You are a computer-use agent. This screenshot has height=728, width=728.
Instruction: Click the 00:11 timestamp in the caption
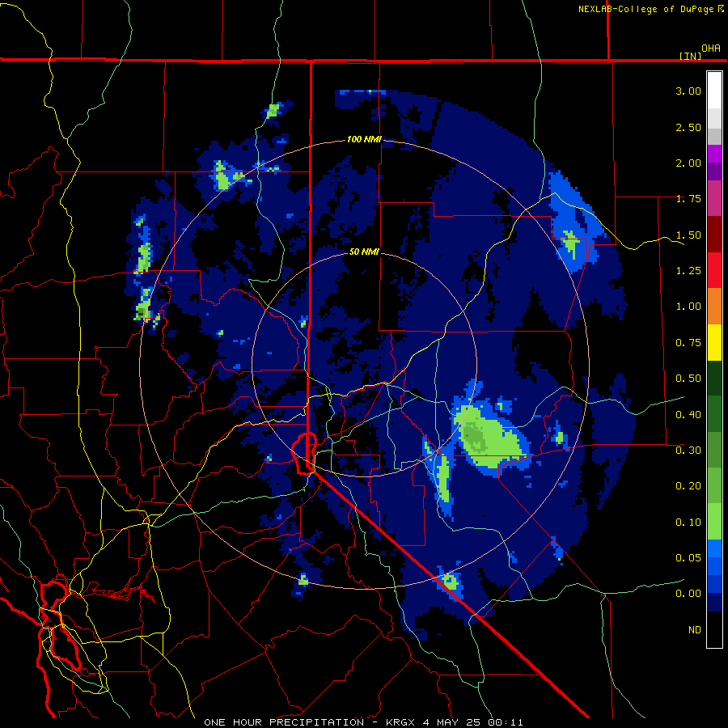(505, 722)
